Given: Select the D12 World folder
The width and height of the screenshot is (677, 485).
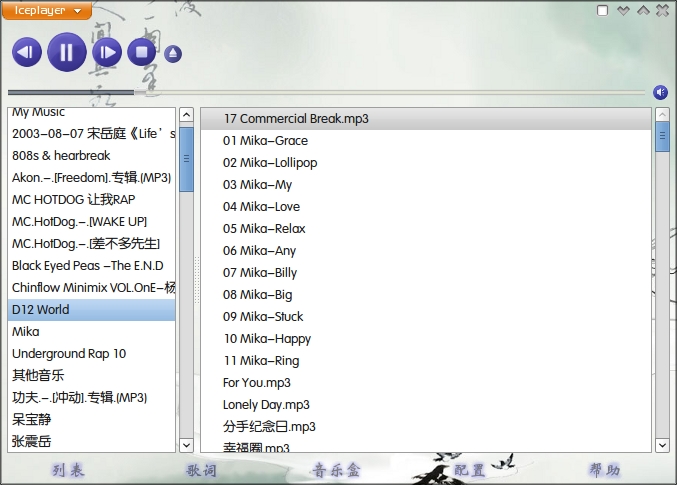Looking at the screenshot, I should pyautogui.click(x=92, y=310).
